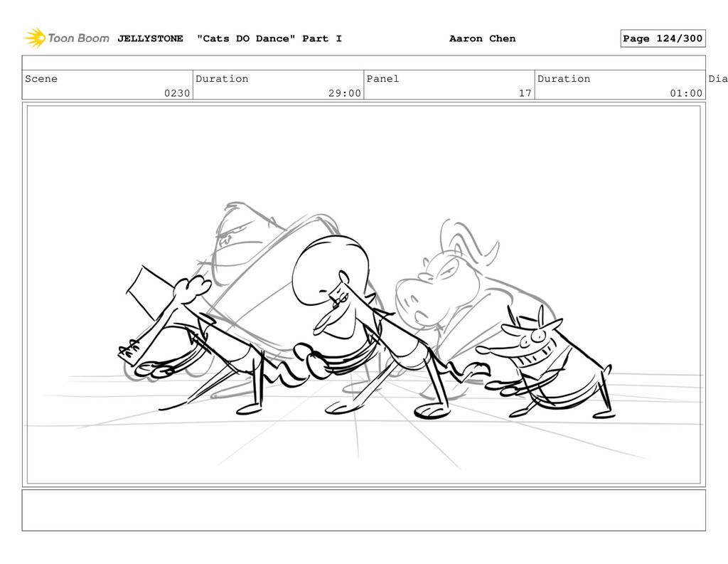728x564 pixels.
Task: Select the artist name Aaron Chen
Action: tap(483, 38)
